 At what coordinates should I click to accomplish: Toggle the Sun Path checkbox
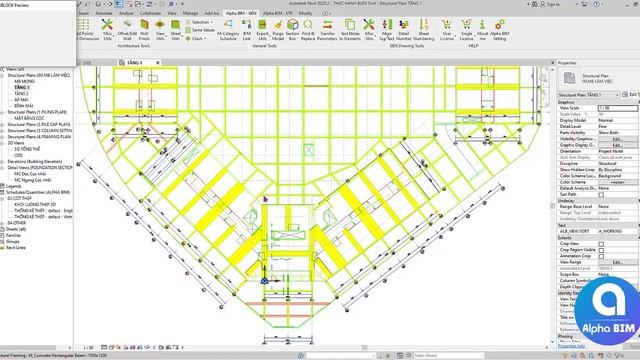601,195
